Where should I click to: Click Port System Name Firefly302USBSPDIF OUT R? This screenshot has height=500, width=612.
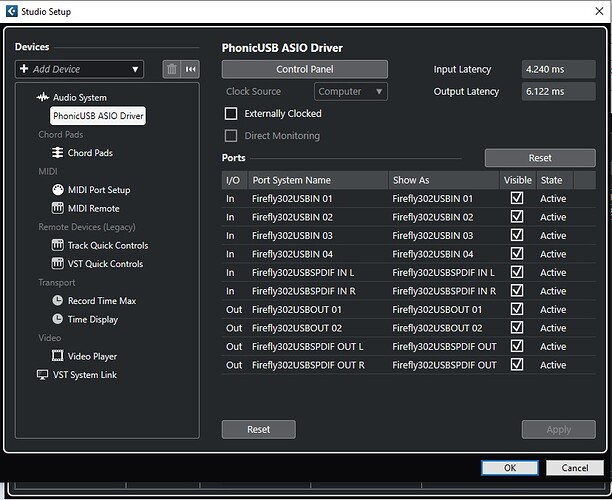click(x=308, y=365)
